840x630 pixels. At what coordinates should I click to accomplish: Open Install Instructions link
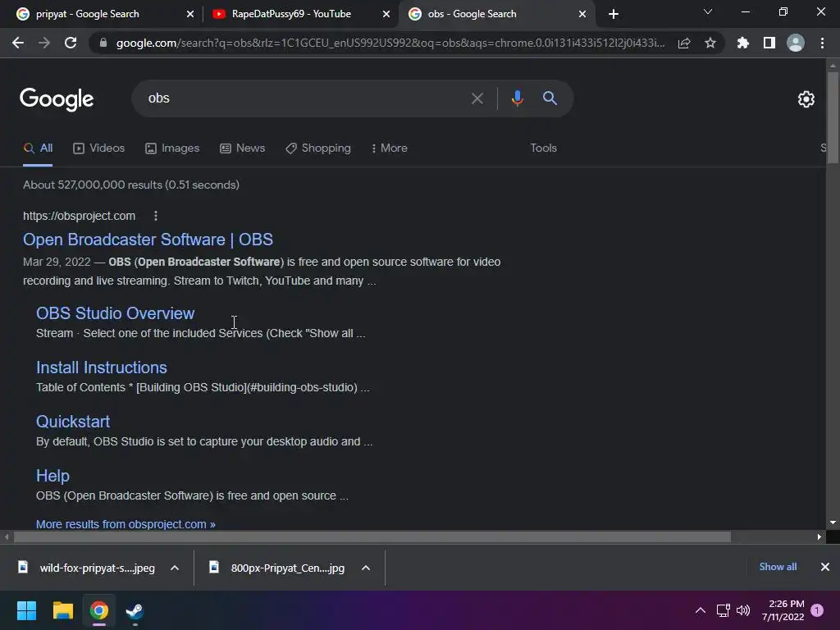102,367
